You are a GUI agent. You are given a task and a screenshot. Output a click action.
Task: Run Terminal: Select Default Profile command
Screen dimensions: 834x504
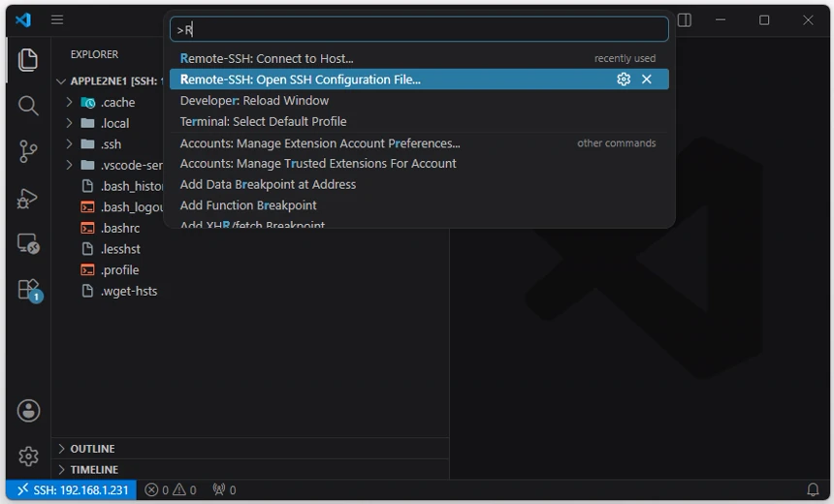tap(419, 122)
